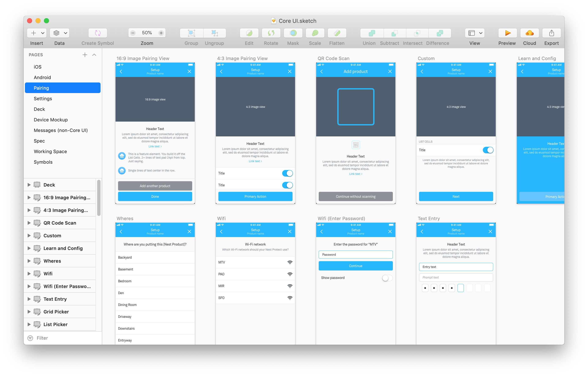
Task: Select the Rotate tool icon
Action: tap(271, 33)
